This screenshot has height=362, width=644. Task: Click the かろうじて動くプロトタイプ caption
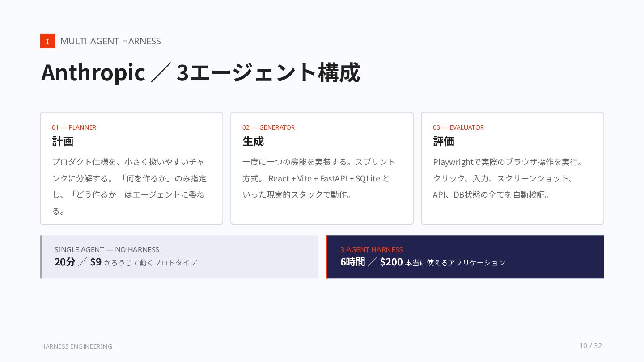150,263
